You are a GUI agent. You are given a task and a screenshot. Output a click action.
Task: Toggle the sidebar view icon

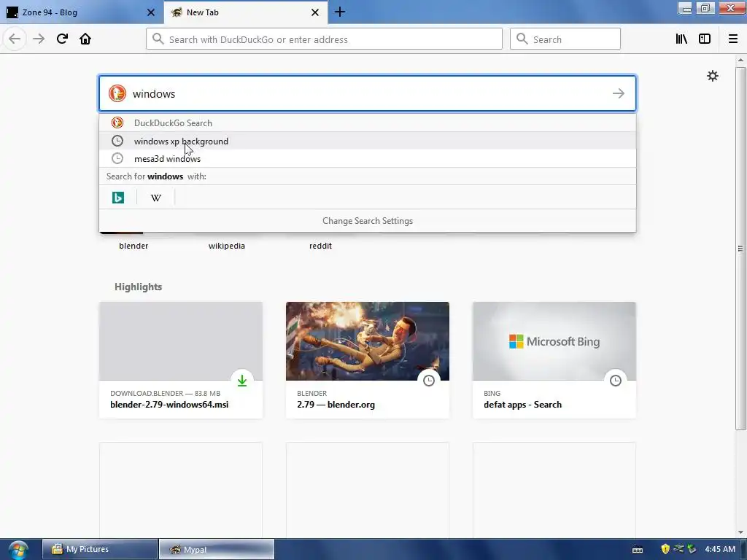[x=705, y=39]
